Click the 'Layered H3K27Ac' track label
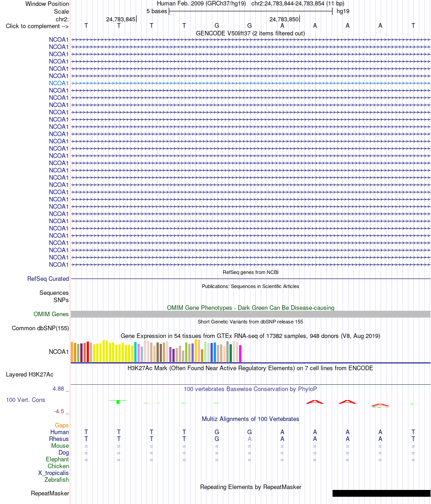 29,374
